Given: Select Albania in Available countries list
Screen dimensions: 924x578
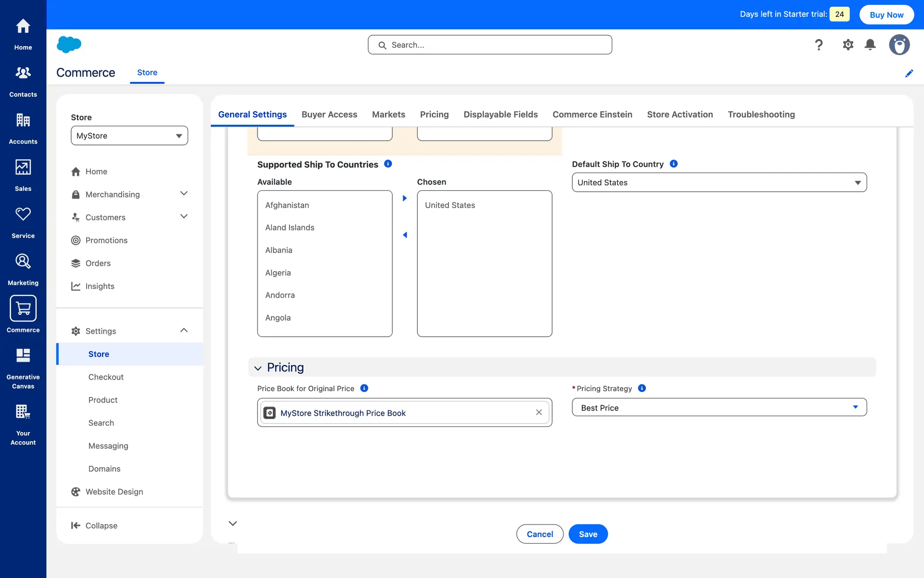Looking at the screenshot, I should tap(279, 250).
